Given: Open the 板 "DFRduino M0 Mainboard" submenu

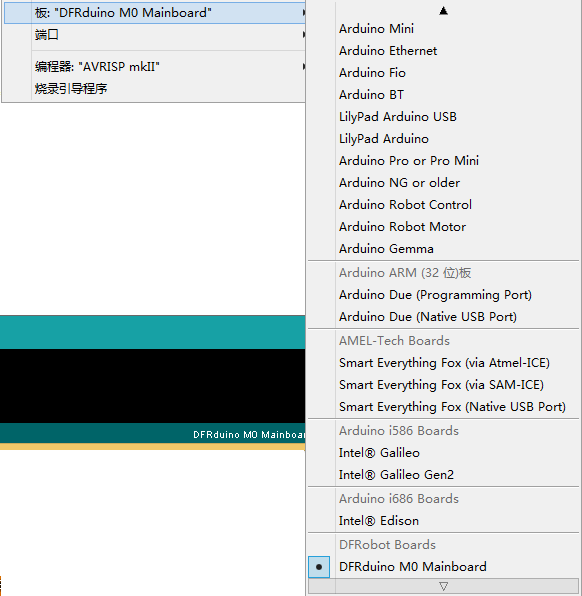Looking at the screenshot, I should point(154,13).
